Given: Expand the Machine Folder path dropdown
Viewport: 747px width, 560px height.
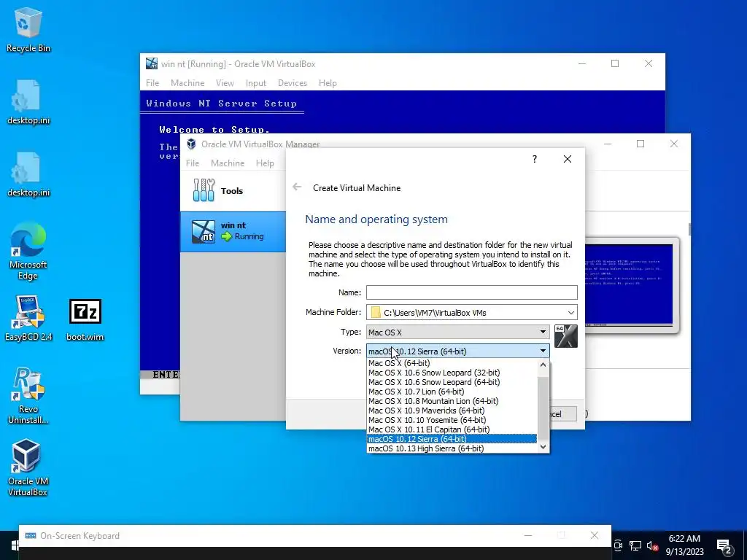Looking at the screenshot, I should tap(570, 312).
